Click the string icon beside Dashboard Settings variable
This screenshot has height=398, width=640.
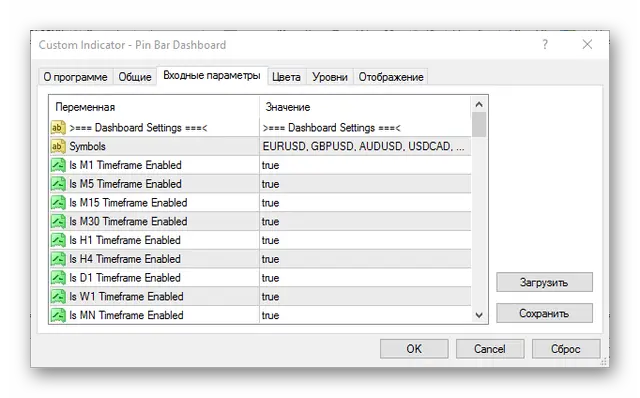click(x=58, y=128)
